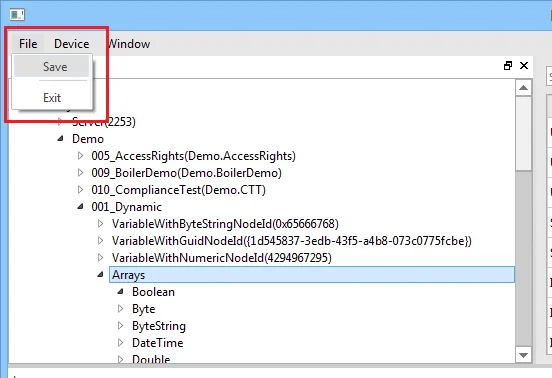Select the Boolean tree item
This screenshot has width=552, height=378.
[153, 292]
